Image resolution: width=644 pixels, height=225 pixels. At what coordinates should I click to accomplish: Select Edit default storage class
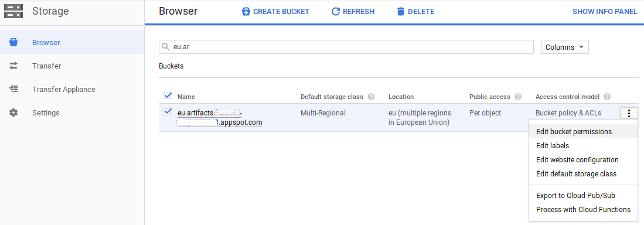583,173
